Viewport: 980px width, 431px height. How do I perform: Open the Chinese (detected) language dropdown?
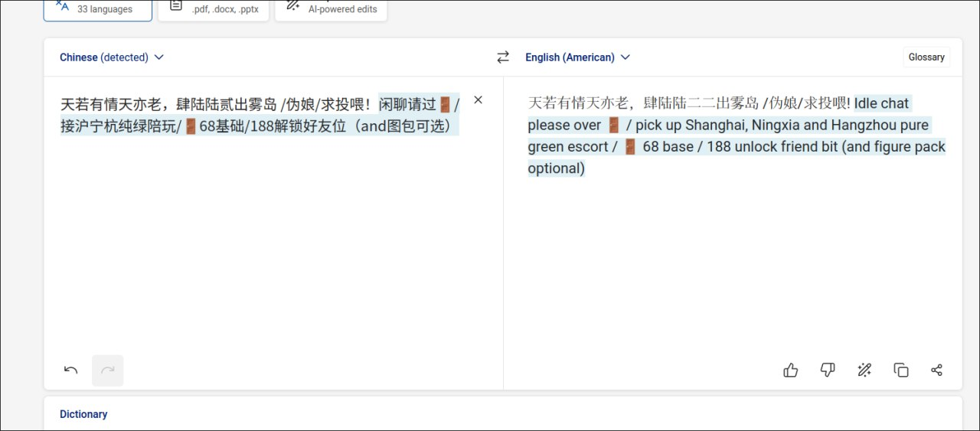click(112, 57)
